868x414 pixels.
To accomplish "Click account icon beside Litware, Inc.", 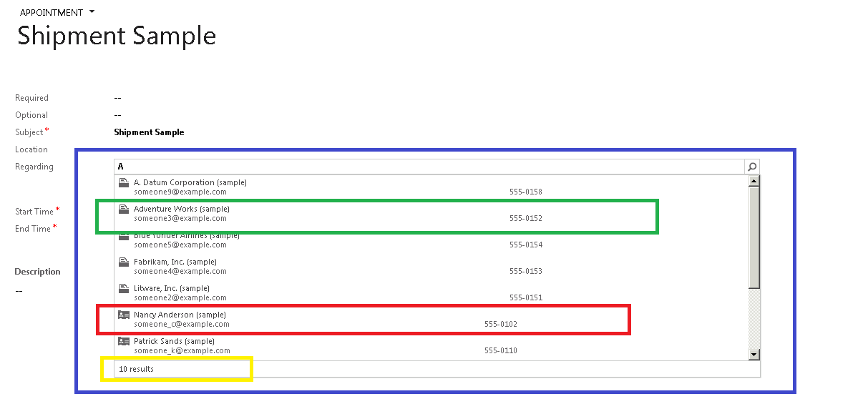I will point(123,289).
